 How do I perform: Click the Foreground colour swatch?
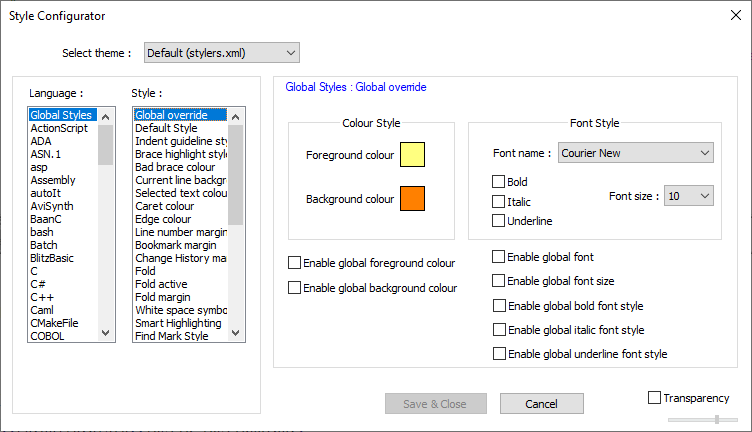pos(412,154)
